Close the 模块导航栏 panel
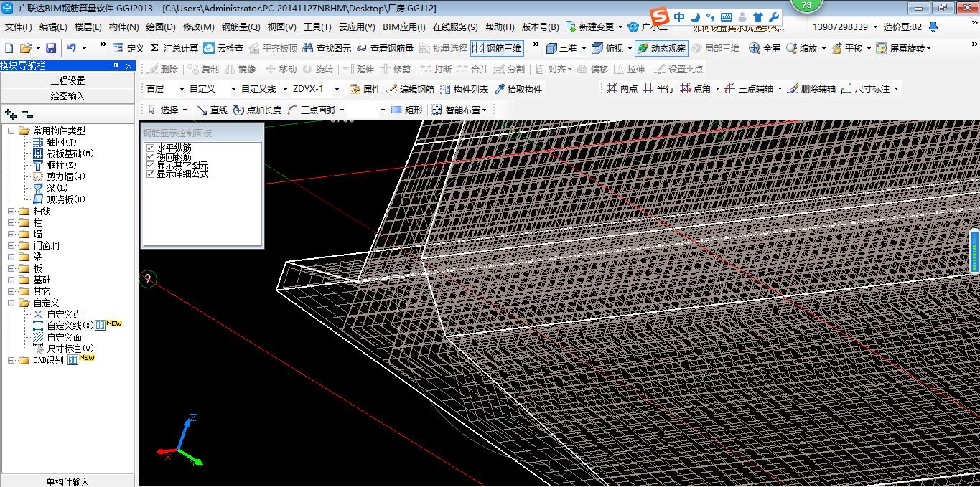Image resolution: width=980 pixels, height=487 pixels. pyautogui.click(x=129, y=66)
